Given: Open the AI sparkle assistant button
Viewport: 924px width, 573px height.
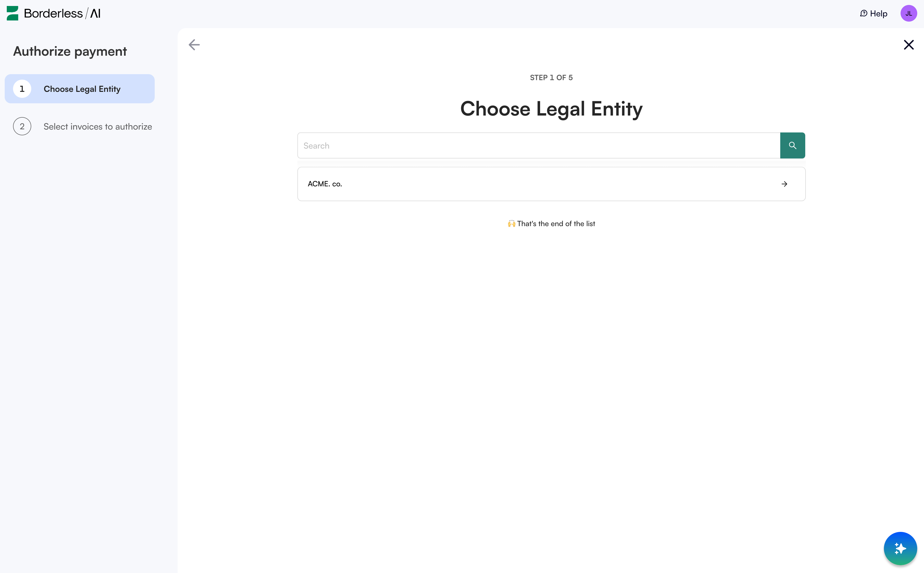Looking at the screenshot, I should click(x=900, y=548).
